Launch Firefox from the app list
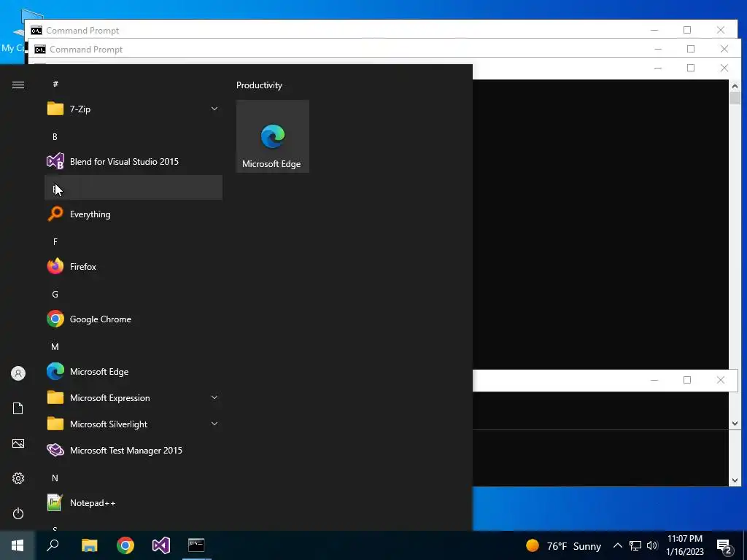Image resolution: width=747 pixels, height=560 pixels. click(133, 267)
